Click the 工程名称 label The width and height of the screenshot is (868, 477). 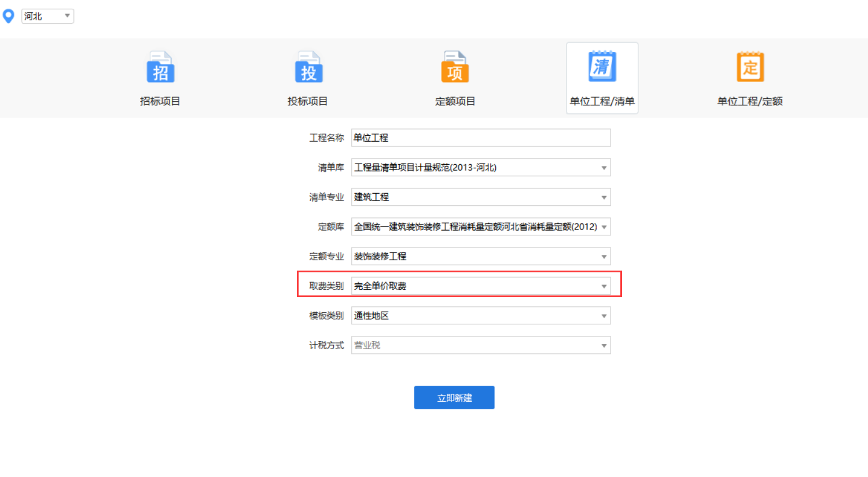pyautogui.click(x=326, y=138)
